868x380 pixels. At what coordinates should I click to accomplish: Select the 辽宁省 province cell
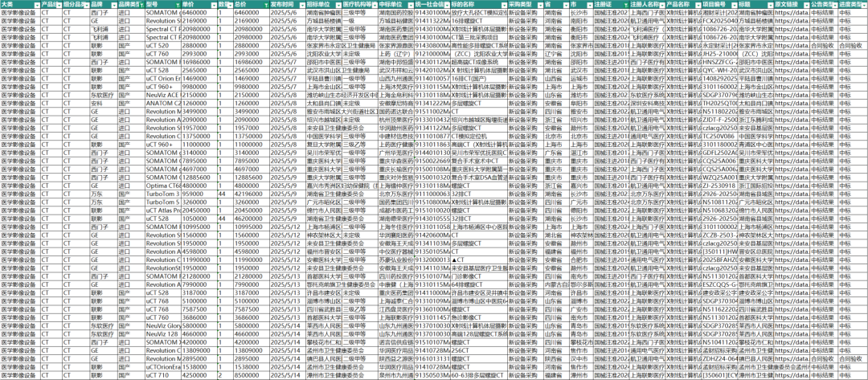pyautogui.click(x=556, y=54)
